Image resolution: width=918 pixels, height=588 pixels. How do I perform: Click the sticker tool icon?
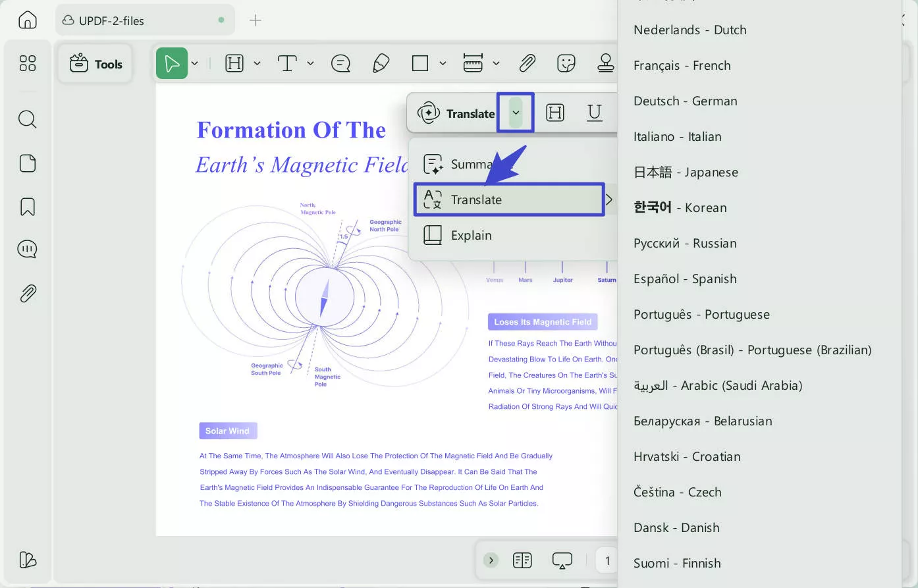(x=566, y=63)
